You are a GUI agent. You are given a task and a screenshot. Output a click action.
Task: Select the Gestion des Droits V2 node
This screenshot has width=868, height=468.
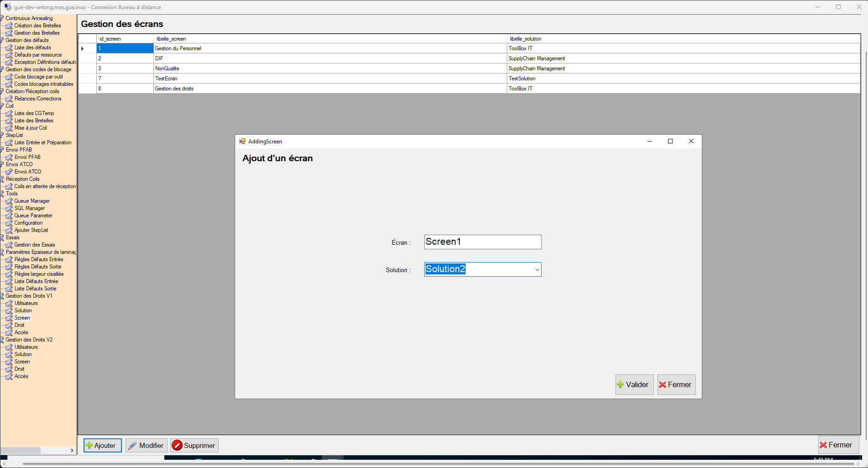coord(29,340)
